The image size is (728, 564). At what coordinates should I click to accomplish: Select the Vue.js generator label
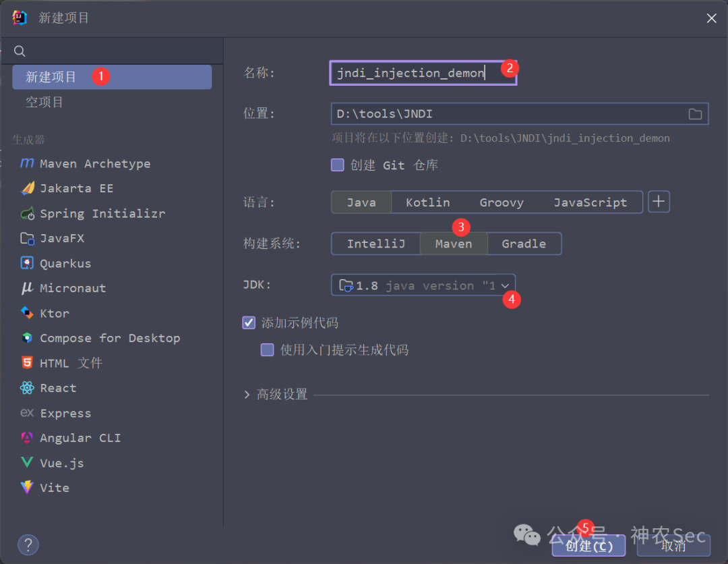pyautogui.click(x=62, y=463)
